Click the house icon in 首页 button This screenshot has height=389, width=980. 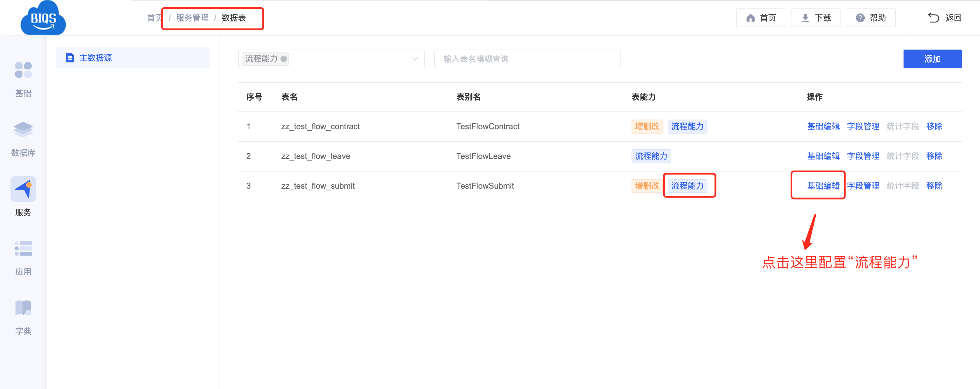(x=750, y=18)
